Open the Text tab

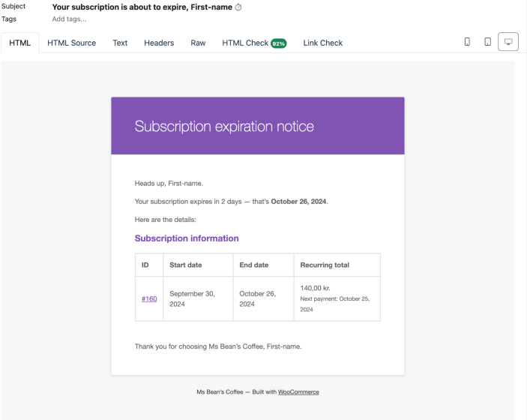click(x=120, y=43)
